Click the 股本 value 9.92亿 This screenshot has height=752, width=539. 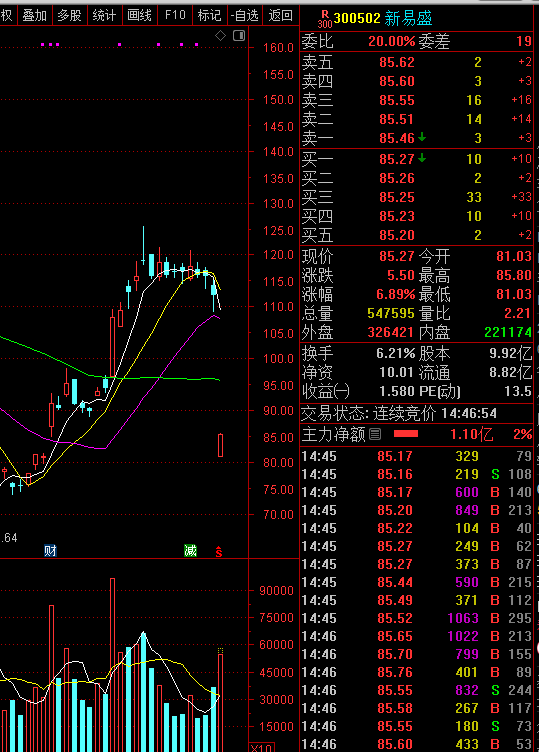[511, 353]
